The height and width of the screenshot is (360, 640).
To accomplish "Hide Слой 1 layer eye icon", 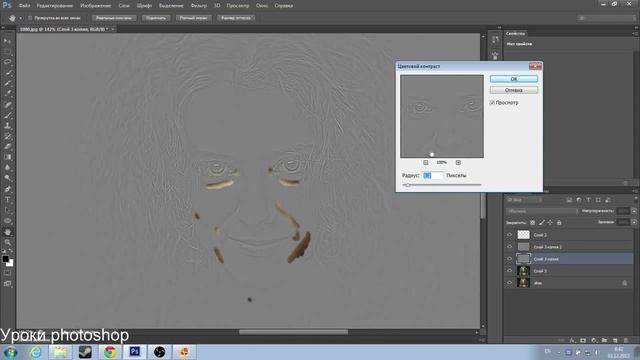I will click(509, 271).
